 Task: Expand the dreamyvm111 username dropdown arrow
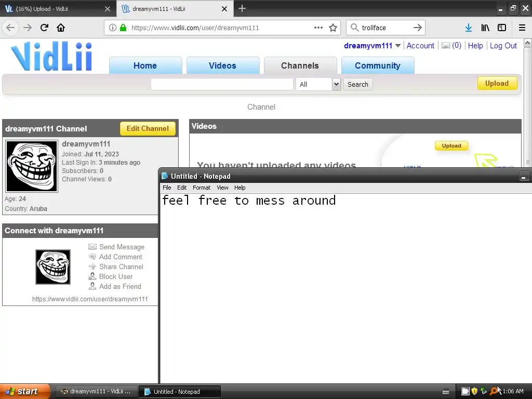click(x=398, y=46)
